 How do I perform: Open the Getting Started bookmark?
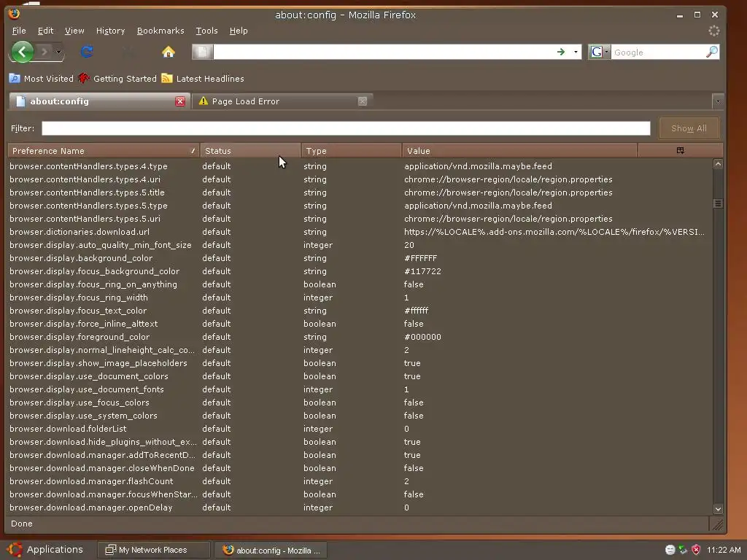(x=117, y=79)
